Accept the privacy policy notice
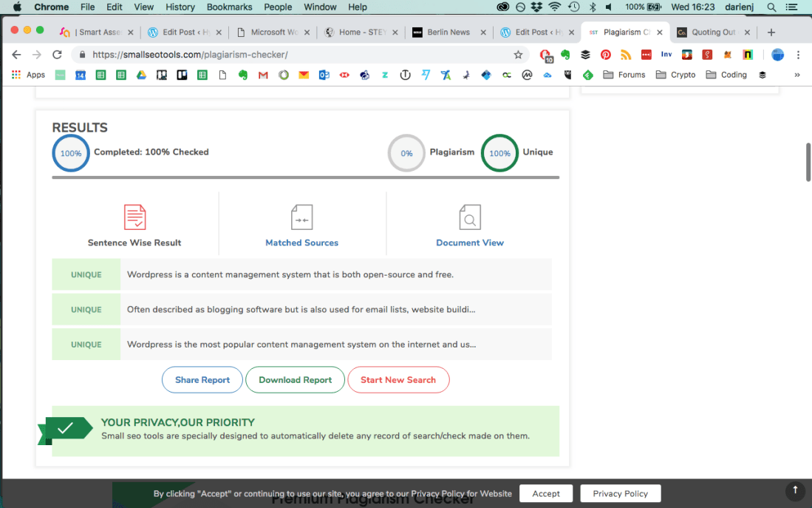The height and width of the screenshot is (508, 812). pos(546,493)
